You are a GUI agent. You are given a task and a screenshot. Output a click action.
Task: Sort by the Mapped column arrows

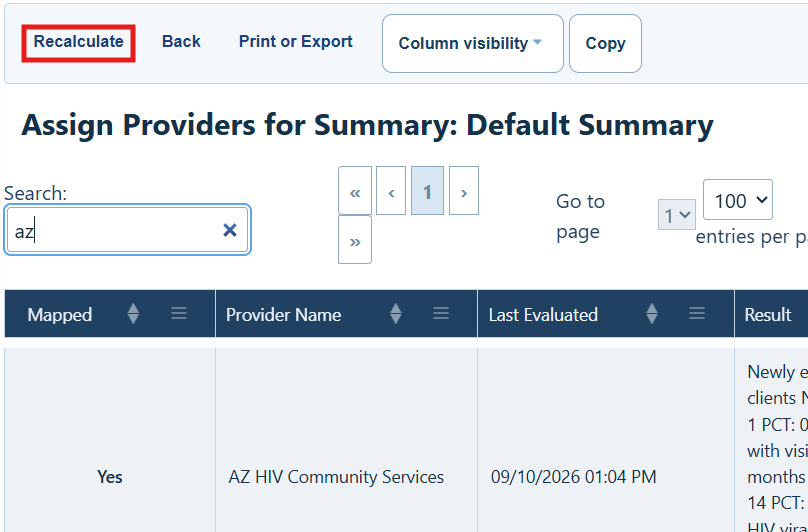[x=133, y=313]
